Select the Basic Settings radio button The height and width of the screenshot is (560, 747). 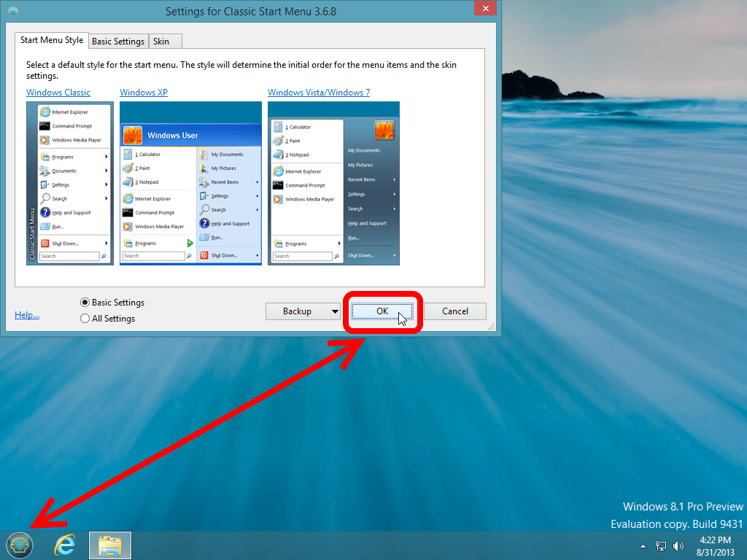(x=85, y=303)
